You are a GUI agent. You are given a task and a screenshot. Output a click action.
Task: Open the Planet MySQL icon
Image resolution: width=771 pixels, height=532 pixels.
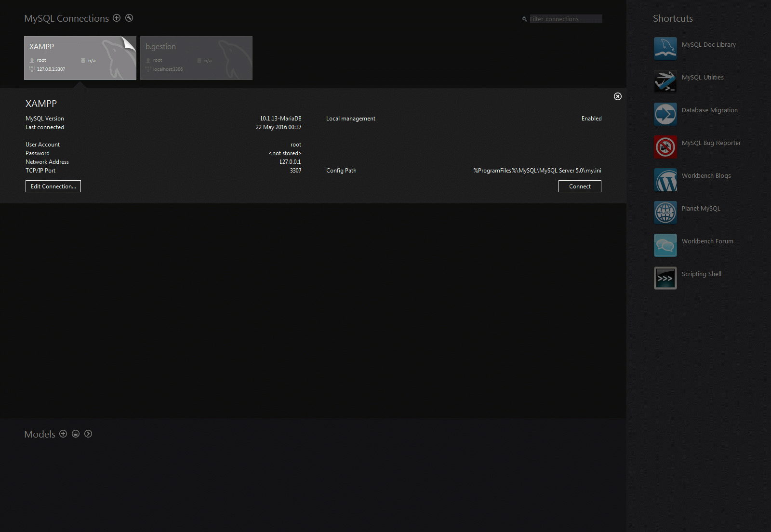[x=665, y=213]
